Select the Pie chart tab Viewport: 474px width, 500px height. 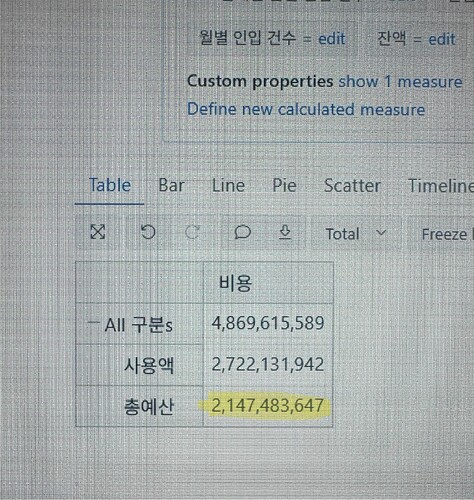pyautogui.click(x=284, y=185)
